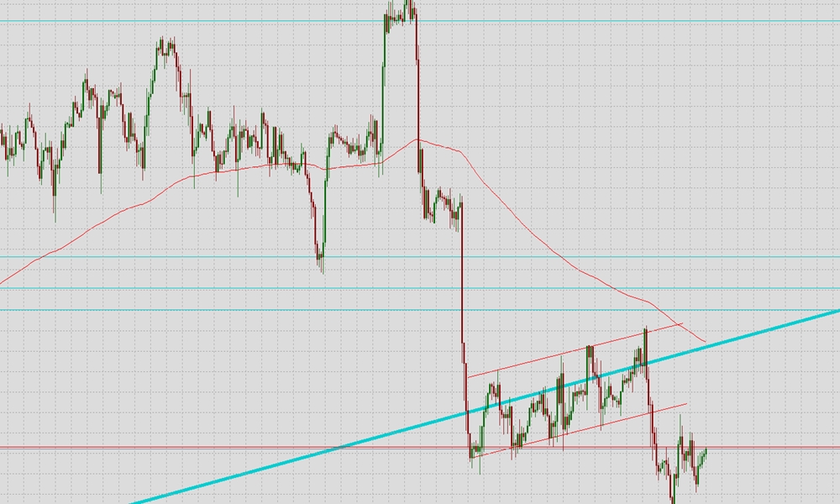
Task: Select the lower red channel boundary line
Action: tap(579, 431)
